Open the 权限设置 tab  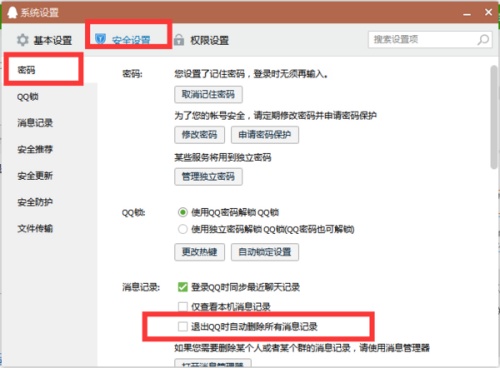[x=201, y=40]
